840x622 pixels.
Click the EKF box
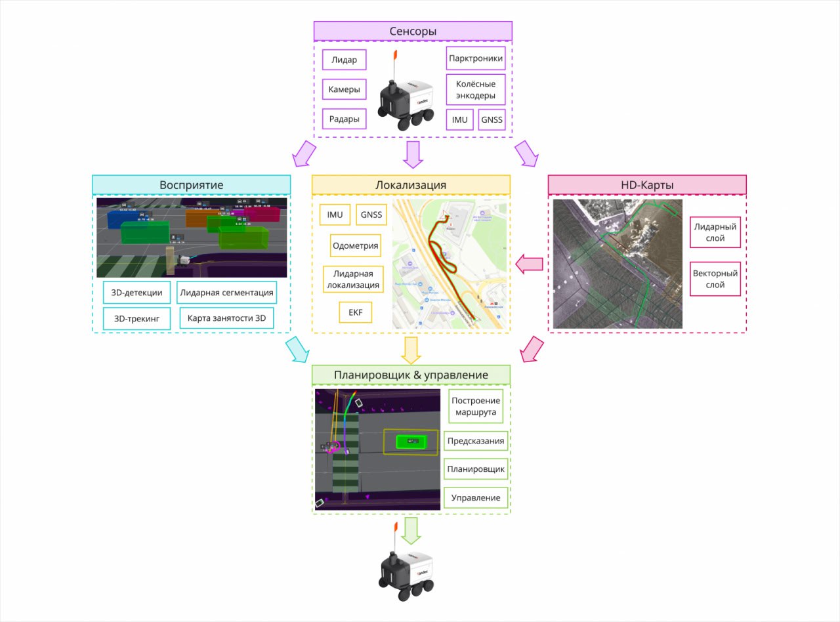coord(356,312)
